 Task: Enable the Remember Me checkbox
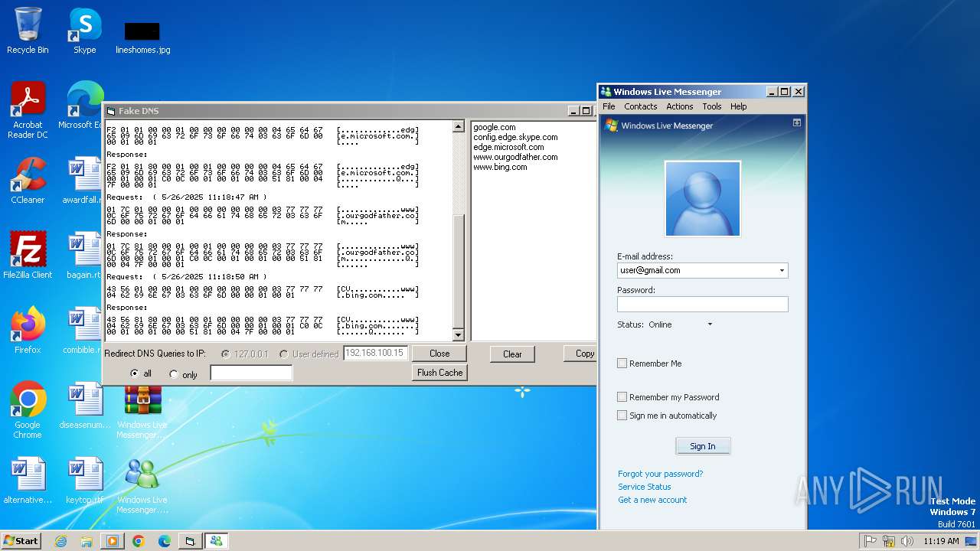tap(622, 364)
